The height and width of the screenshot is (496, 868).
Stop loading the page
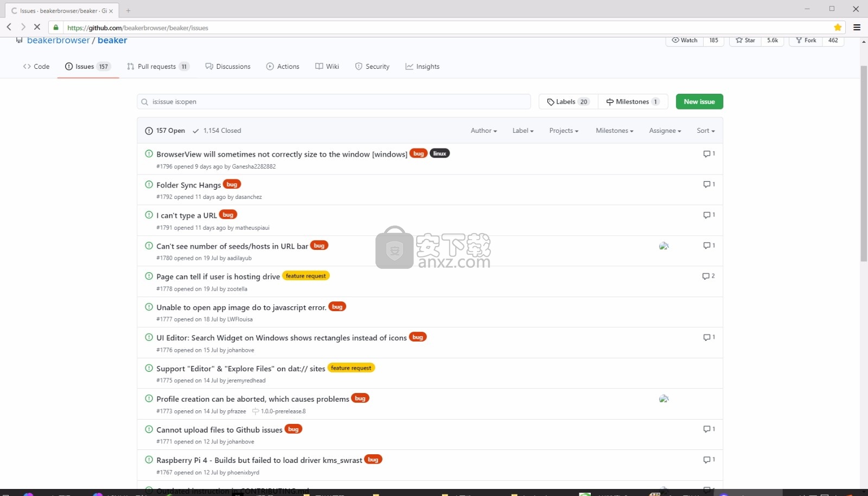click(x=37, y=27)
